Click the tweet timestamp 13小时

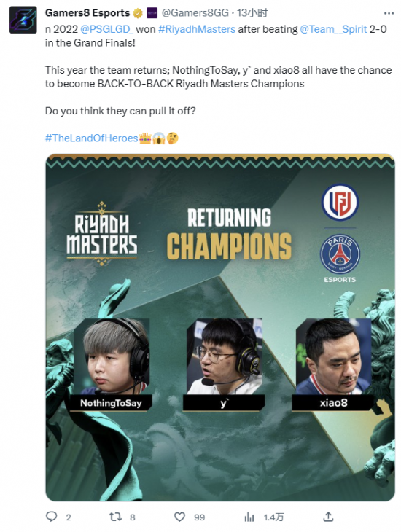tap(252, 13)
